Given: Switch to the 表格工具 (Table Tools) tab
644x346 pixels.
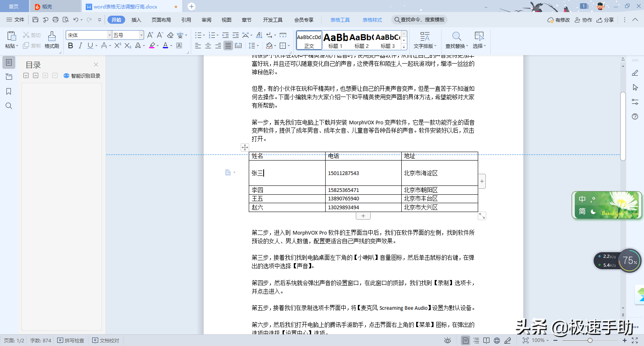Looking at the screenshot, I should [340, 20].
